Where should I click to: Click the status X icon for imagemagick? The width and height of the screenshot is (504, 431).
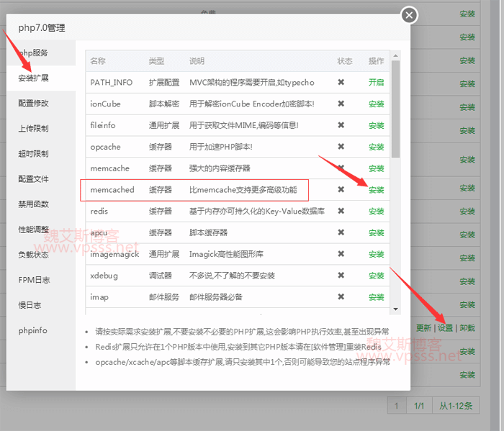(x=341, y=254)
